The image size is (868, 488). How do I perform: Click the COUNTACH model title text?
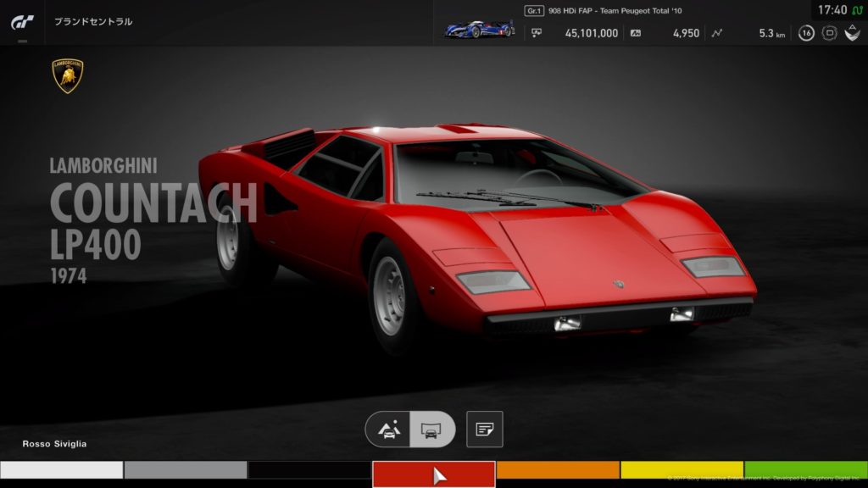154,203
